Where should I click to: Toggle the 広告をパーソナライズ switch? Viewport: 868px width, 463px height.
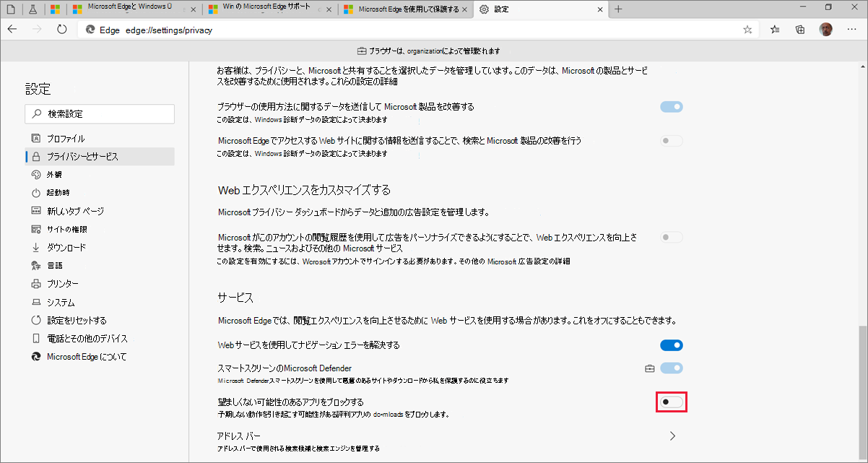672,237
